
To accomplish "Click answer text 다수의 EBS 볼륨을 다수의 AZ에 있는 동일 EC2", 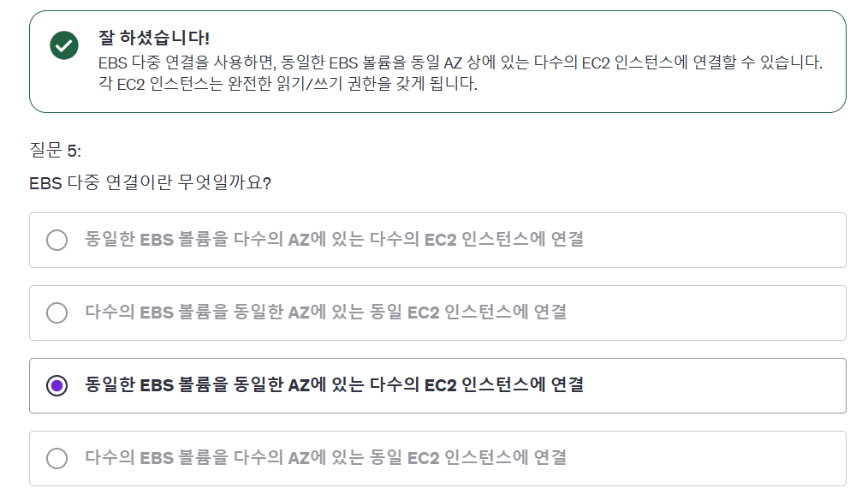I will 325,457.
